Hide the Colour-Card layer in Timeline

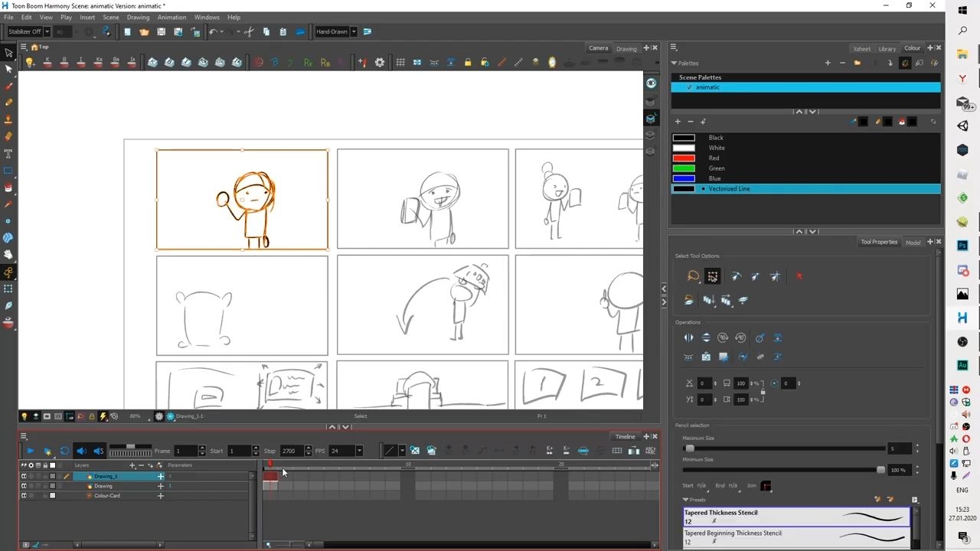pos(24,495)
